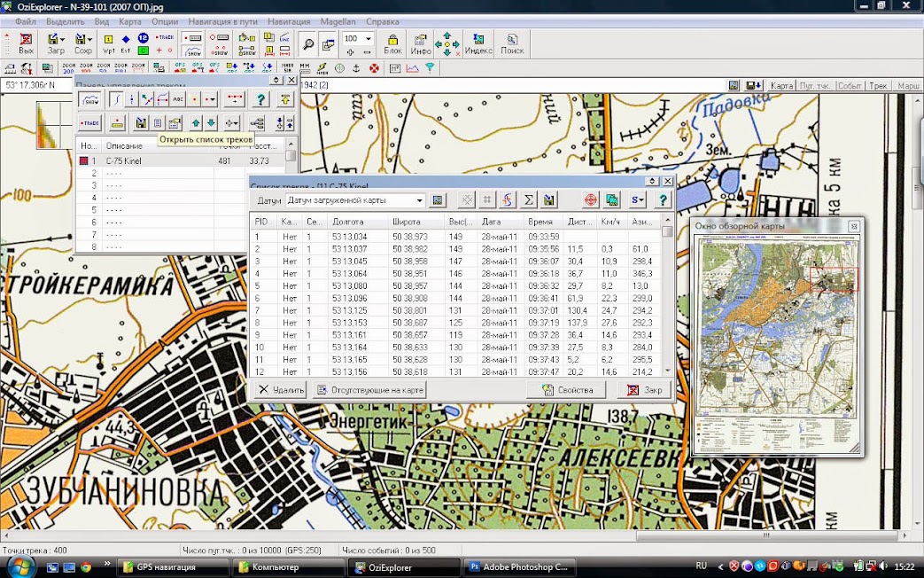Expand the Загр load dropdown arrow
Viewport: 924px width, 578px height.
coord(65,39)
